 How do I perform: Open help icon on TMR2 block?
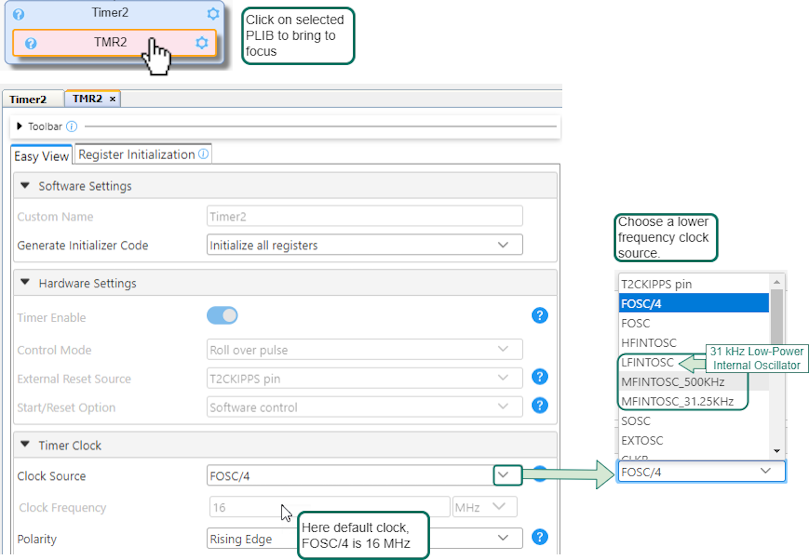click(x=31, y=44)
